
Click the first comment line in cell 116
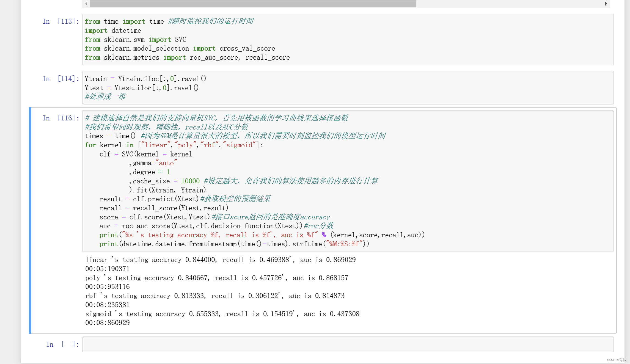(x=217, y=118)
